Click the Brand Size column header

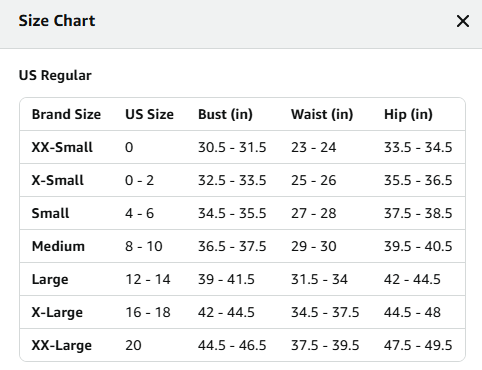[x=66, y=114]
